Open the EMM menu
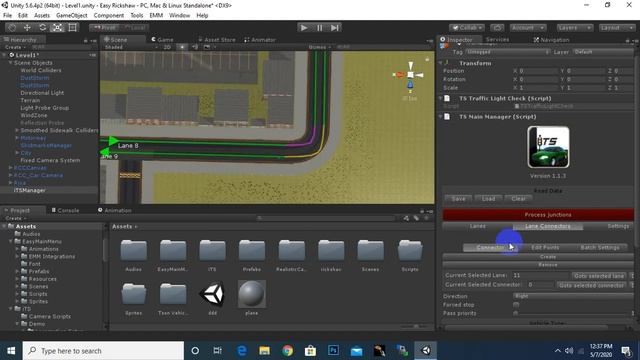Image resolution: width=640 pixels, height=360 pixels. point(156,16)
